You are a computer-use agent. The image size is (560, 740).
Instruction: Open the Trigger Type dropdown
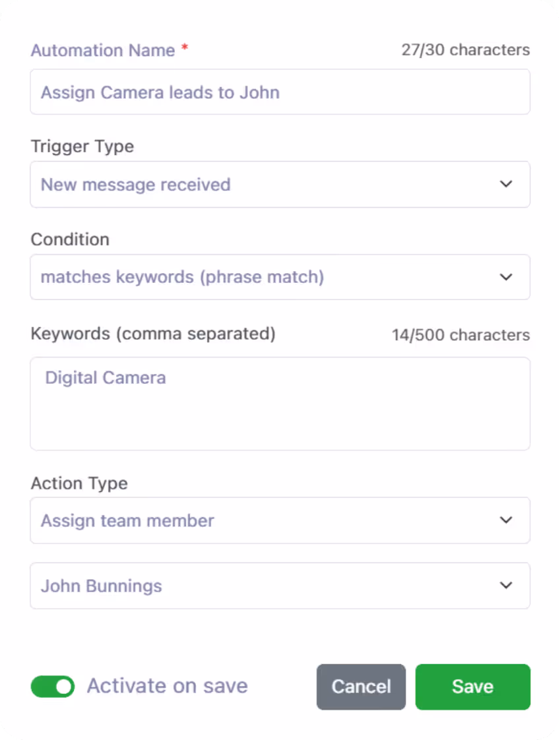[x=280, y=185]
